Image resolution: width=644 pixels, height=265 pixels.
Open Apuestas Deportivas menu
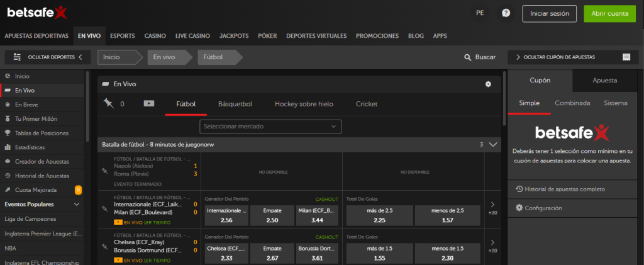point(36,36)
